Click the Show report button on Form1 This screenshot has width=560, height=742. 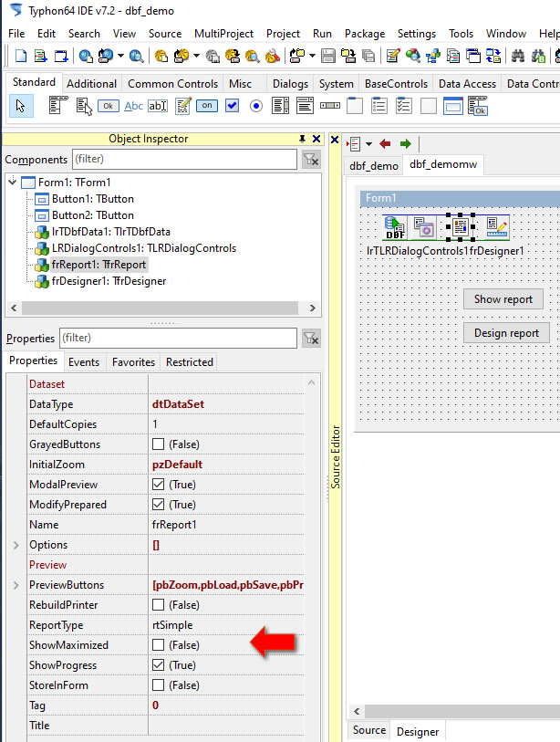[x=503, y=299]
